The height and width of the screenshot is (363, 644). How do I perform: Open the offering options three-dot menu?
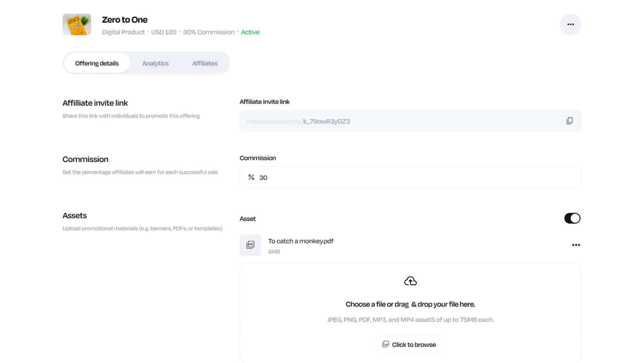coord(570,25)
